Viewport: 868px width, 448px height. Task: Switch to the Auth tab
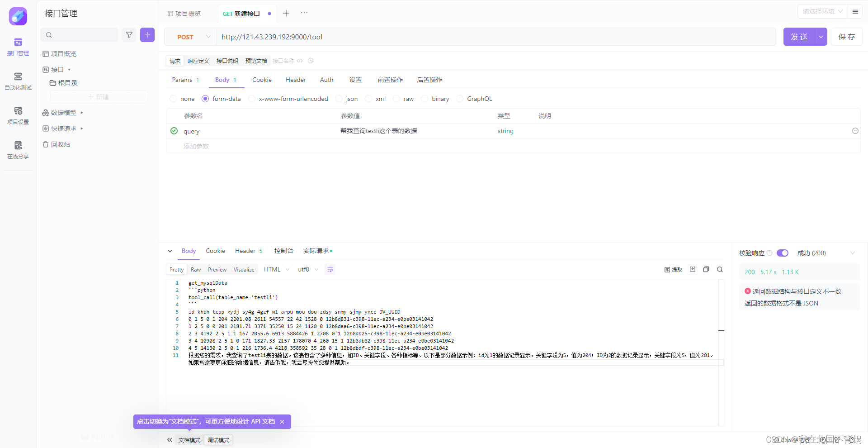point(326,80)
